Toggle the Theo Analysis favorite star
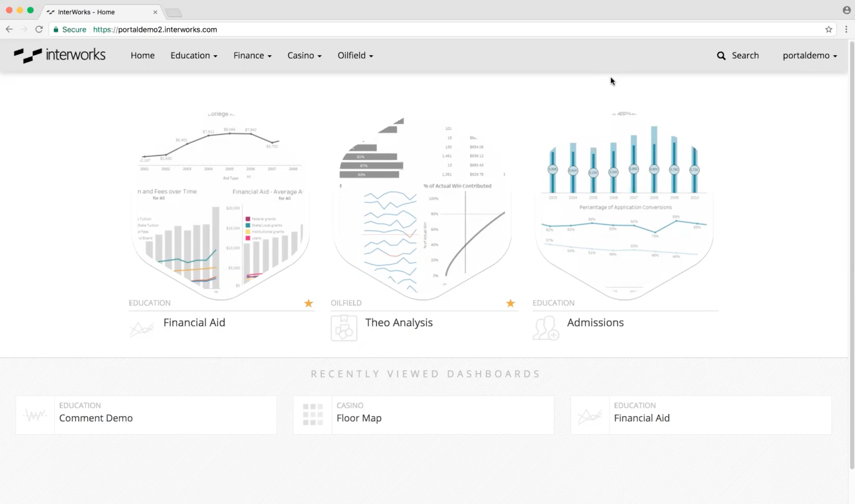Image resolution: width=855 pixels, height=504 pixels. point(510,303)
